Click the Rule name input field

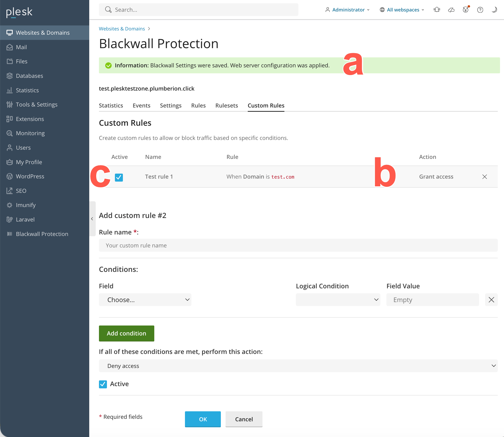pos(298,245)
